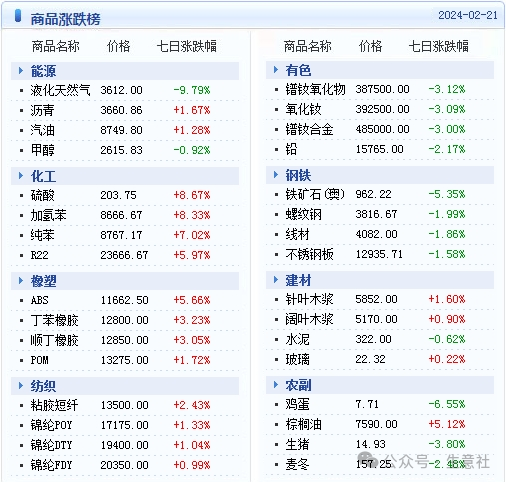Expand the 橡塑 category arrow
The height and width of the screenshot is (482, 506).
[x=21, y=281]
